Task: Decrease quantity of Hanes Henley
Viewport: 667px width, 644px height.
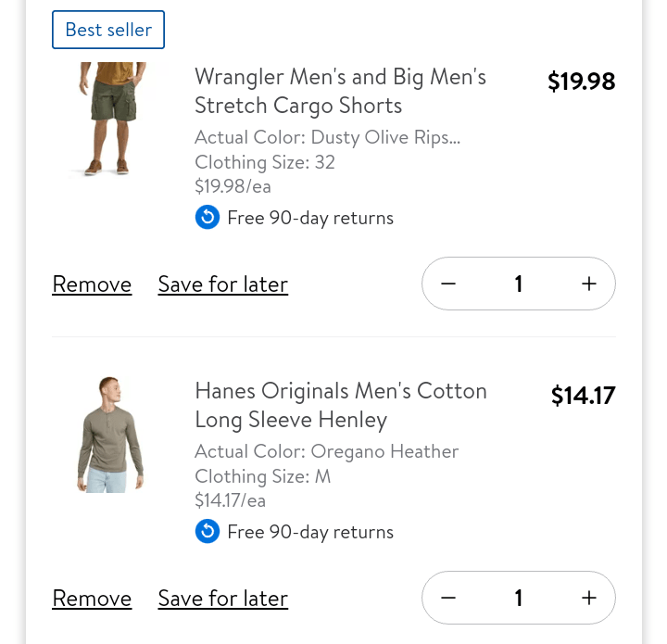Action: 448,598
